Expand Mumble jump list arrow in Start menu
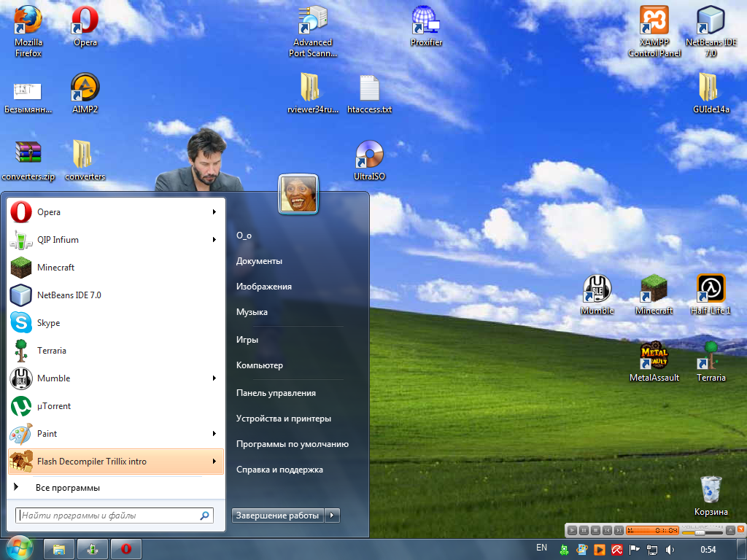 click(x=214, y=378)
